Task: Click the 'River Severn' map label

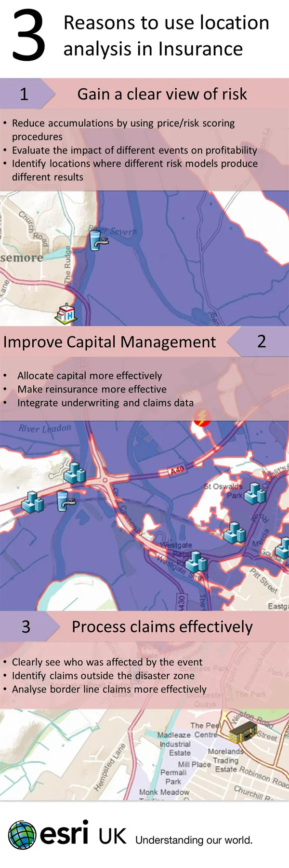Action: (x=113, y=231)
